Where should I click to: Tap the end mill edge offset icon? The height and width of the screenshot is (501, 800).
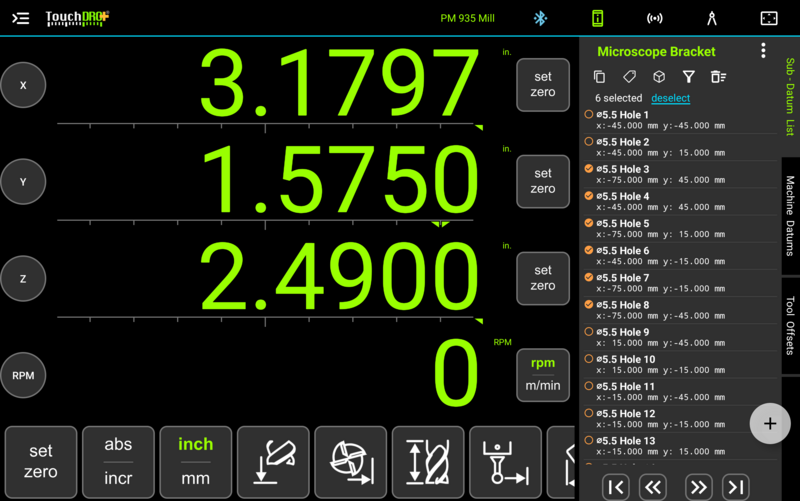pyautogui.click(x=351, y=462)
